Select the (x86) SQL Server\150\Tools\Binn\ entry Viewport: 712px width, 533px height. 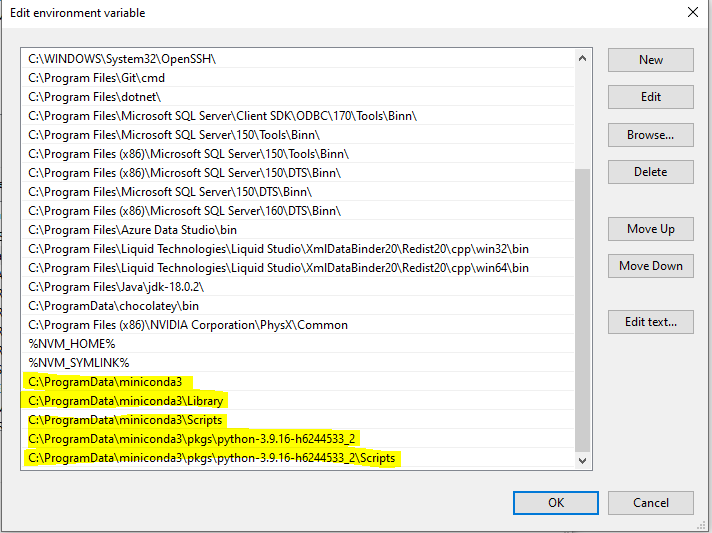pyautogui.click(x=298, y=154)
